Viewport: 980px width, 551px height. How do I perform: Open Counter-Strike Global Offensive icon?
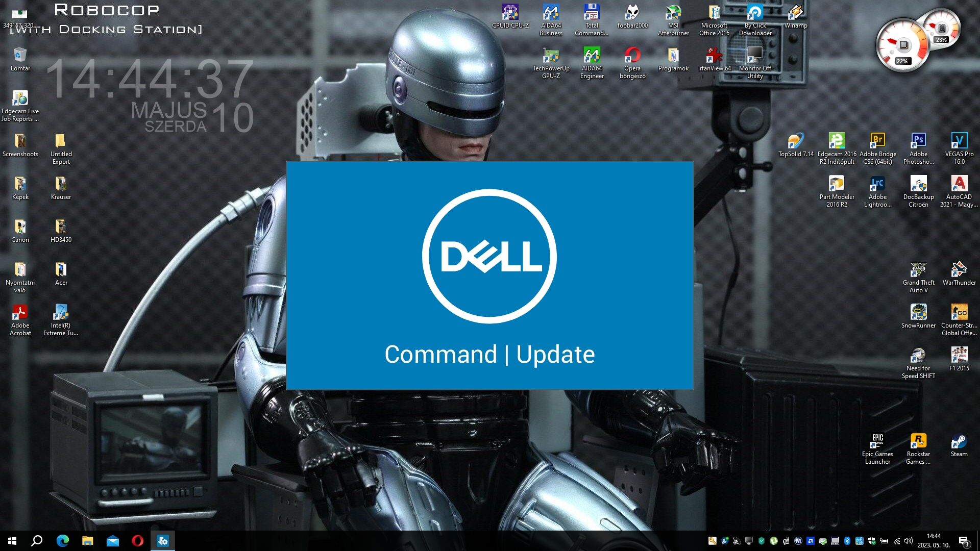(959, 320)
